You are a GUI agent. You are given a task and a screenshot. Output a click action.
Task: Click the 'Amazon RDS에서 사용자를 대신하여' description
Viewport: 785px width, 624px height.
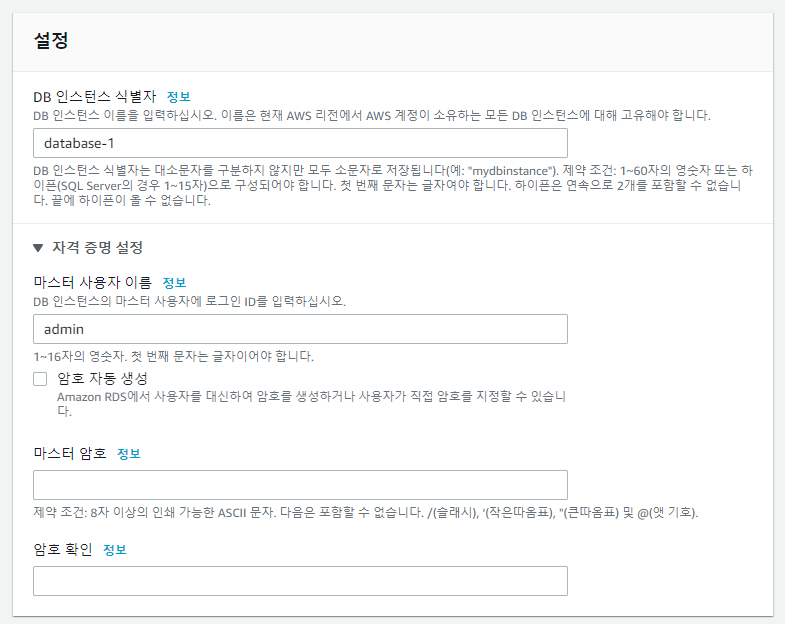click(x=311, y=404)
